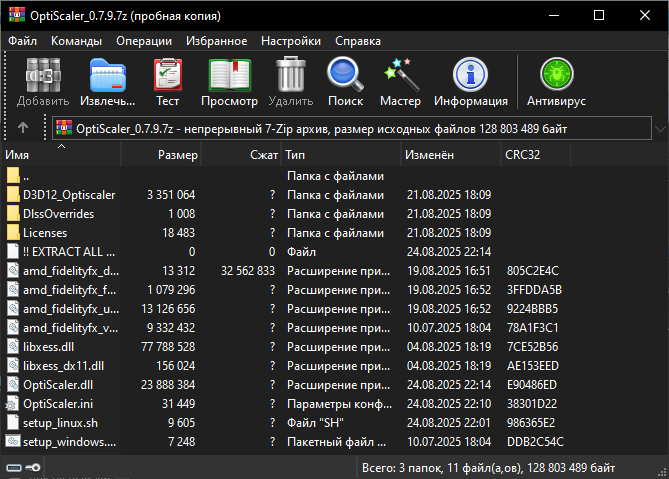
Task: Click the Удалить trash can icon
Action: tap(291, 75)
